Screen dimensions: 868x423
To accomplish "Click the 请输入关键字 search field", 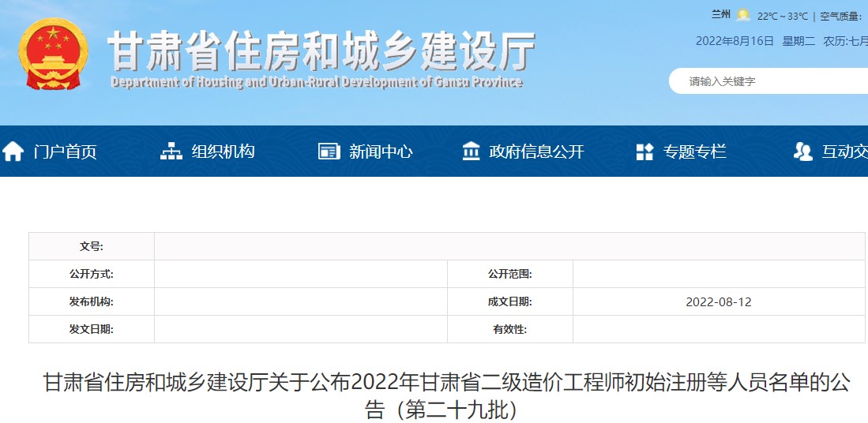I will [x=766, y=81].
